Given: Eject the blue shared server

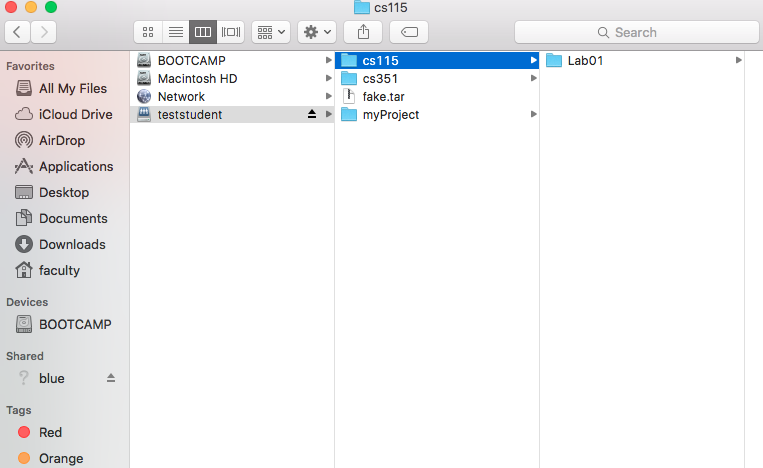Looking at the screenshot, I should coord(111,378).
